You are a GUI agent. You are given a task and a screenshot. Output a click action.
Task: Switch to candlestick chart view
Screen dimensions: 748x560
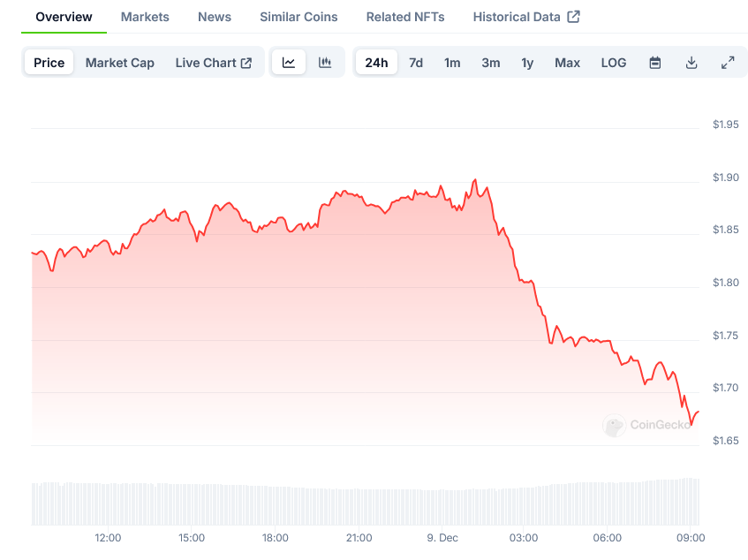[x=325, y=63]
